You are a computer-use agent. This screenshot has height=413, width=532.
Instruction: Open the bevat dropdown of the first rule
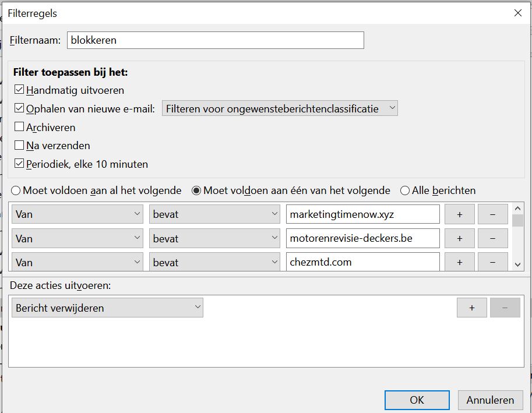(x=214, y=214)
